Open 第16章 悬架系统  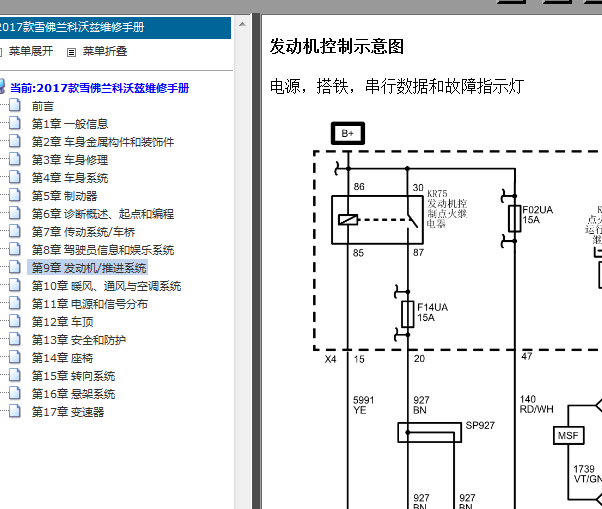[x=73, y=394]
